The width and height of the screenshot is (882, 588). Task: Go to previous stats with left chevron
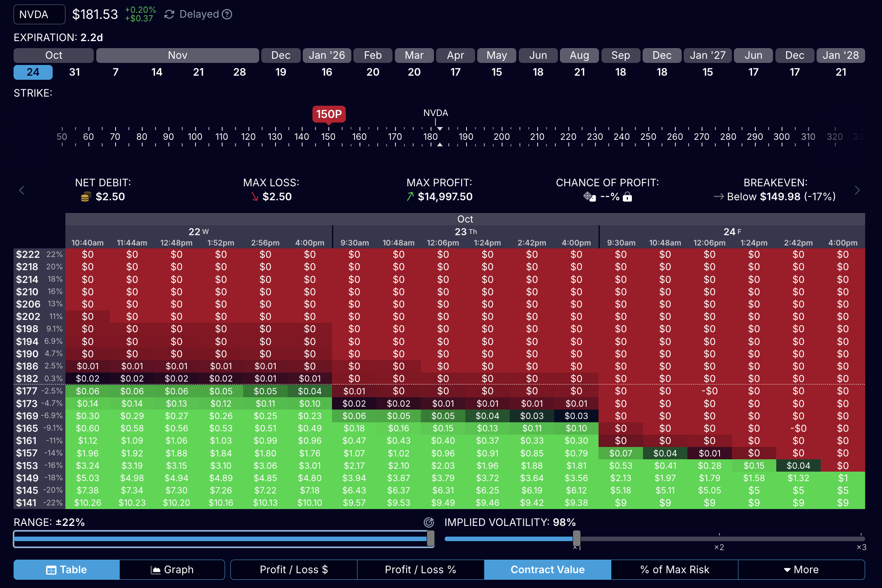pos(22,190)
